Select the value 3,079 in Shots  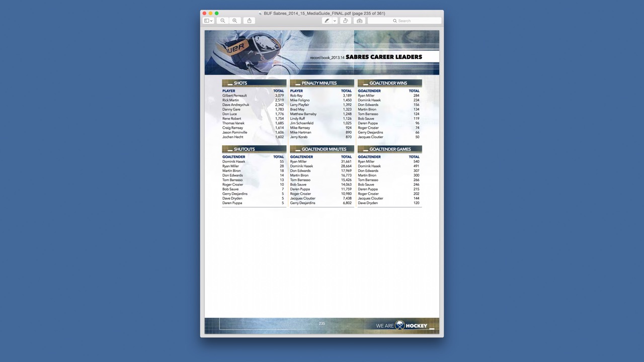point(279,96)
